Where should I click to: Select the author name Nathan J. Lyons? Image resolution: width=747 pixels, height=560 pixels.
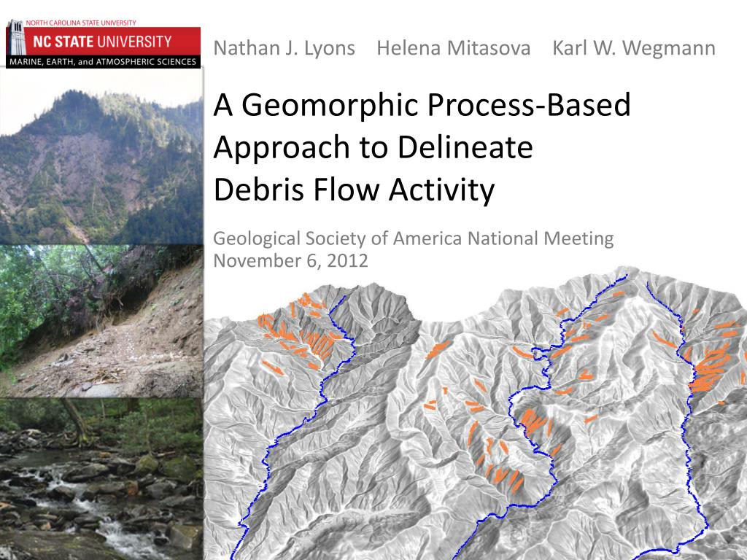pyautogui.click(x=284, y=48)
